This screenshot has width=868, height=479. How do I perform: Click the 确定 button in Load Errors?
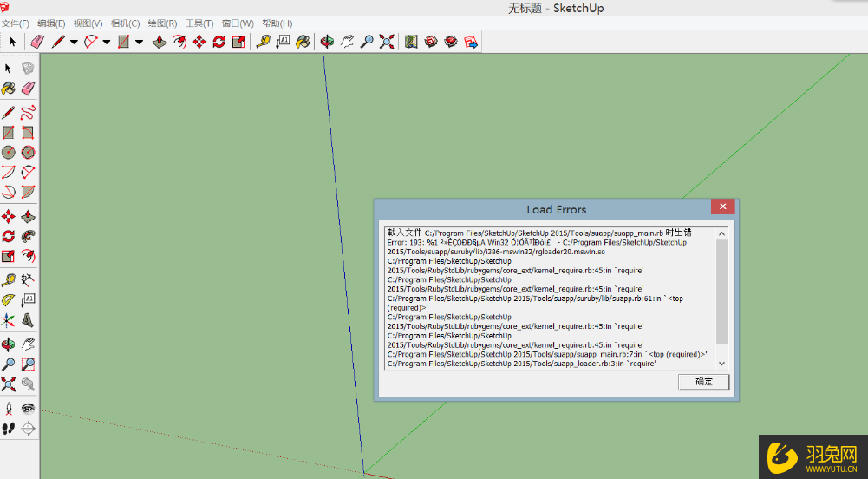(703, 382)
